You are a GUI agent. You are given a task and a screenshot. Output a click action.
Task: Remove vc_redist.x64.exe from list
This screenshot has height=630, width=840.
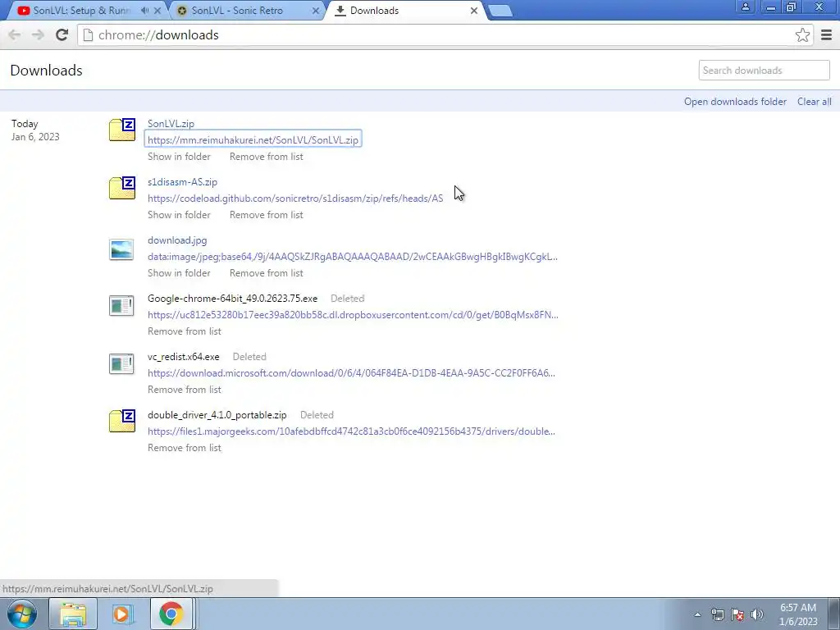185,390
